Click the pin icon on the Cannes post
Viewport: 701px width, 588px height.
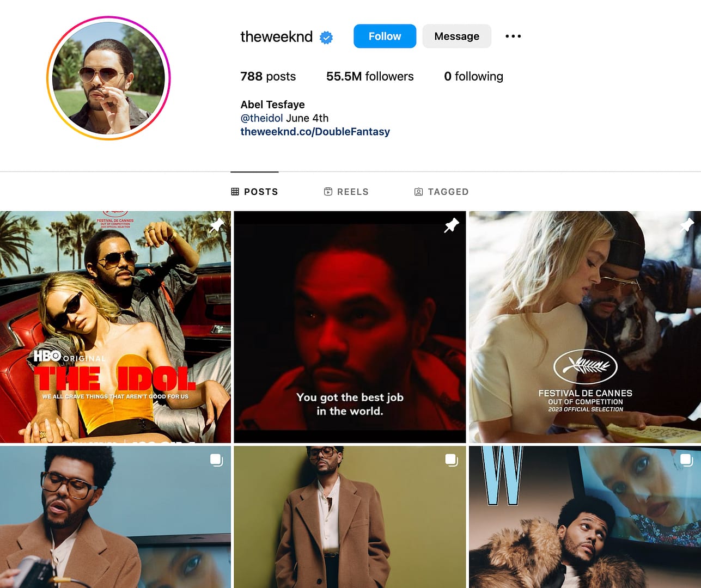pos(686,225)
